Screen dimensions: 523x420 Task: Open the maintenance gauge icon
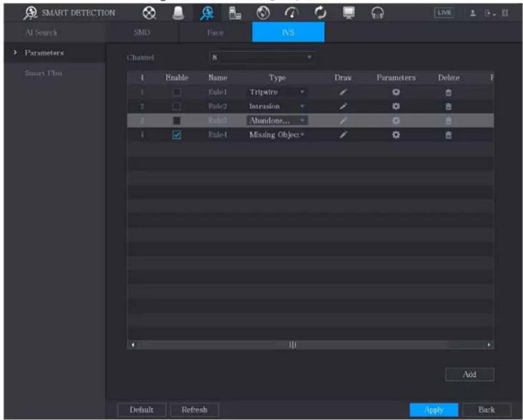coord(292,13)
